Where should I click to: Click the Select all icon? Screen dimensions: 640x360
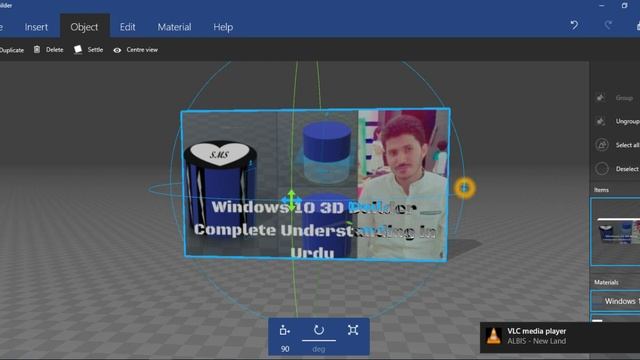point(602,145)
